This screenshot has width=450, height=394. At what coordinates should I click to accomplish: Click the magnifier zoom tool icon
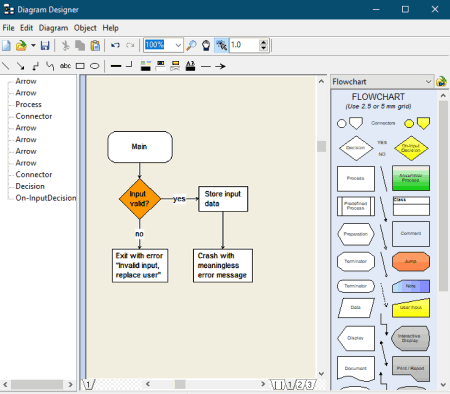coord(191,45)
